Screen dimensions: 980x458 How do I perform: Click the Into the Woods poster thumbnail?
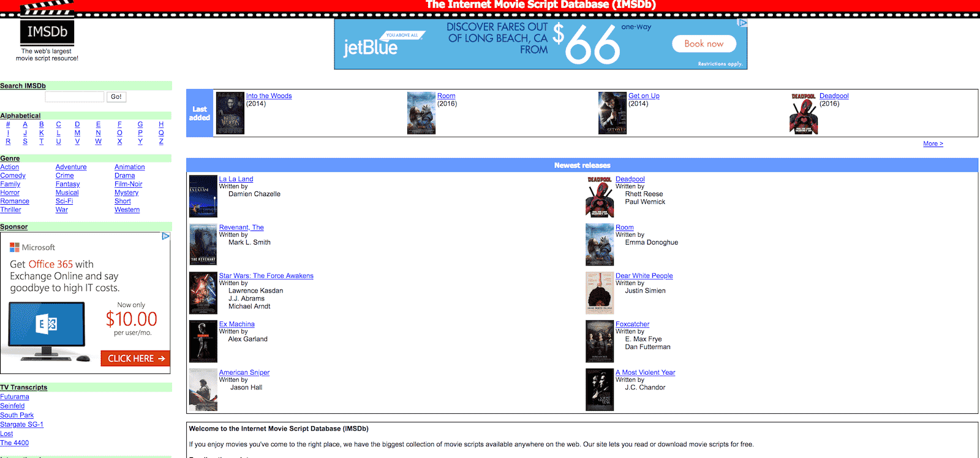[x=230, y=113]
